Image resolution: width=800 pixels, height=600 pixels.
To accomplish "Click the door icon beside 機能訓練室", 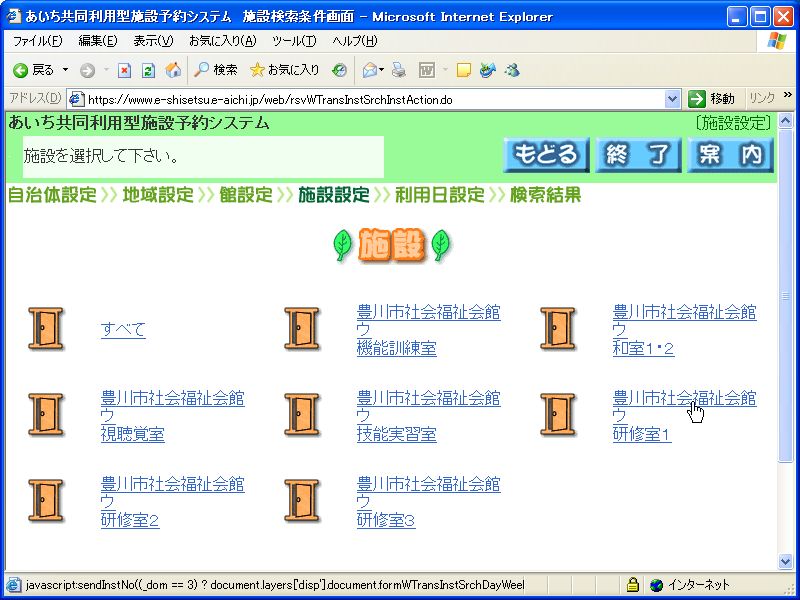I will click(x=301, y=329).
